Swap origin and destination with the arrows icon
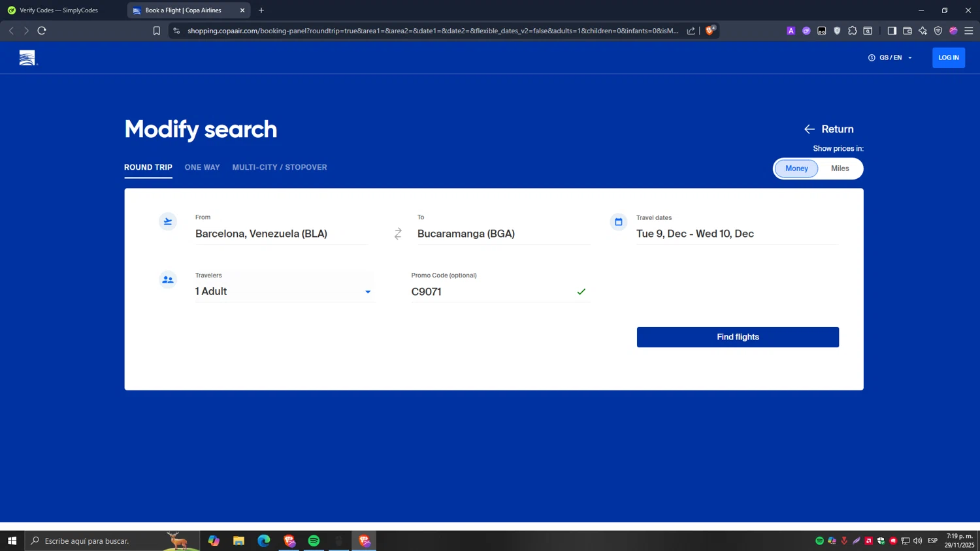980x551 pixels. 398,234
